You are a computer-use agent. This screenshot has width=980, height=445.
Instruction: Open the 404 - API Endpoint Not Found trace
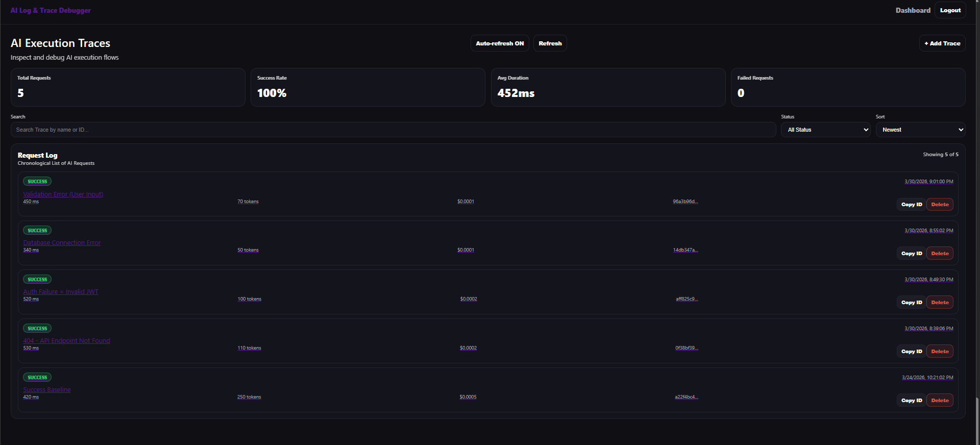coord(66,340)
